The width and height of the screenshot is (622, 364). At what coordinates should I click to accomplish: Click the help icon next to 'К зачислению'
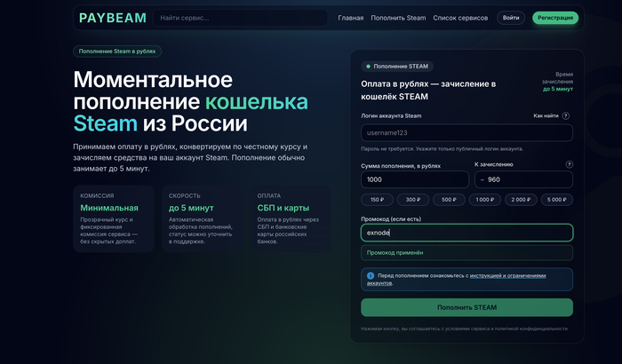(x=569, y=164)
